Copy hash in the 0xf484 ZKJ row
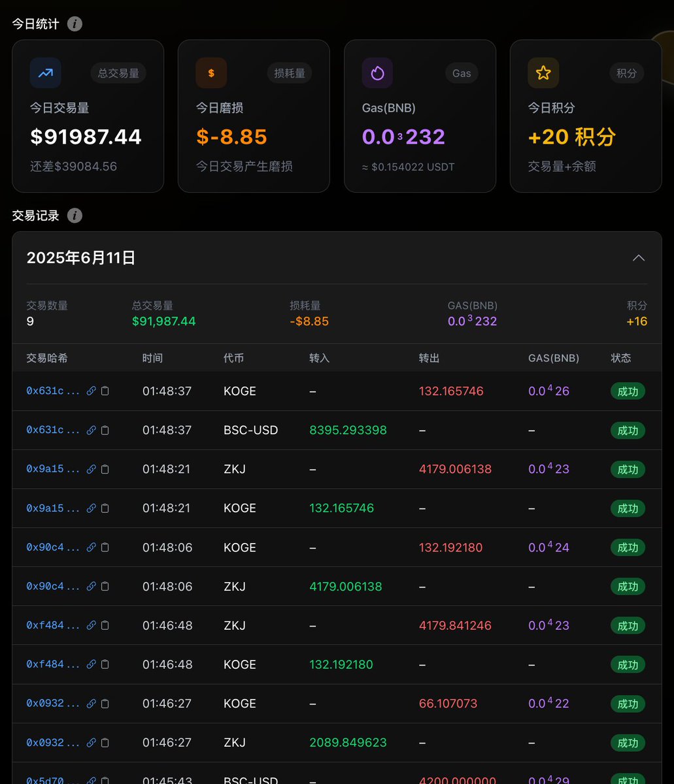This screenshot has height=784, width=674. tap(105, 625)
